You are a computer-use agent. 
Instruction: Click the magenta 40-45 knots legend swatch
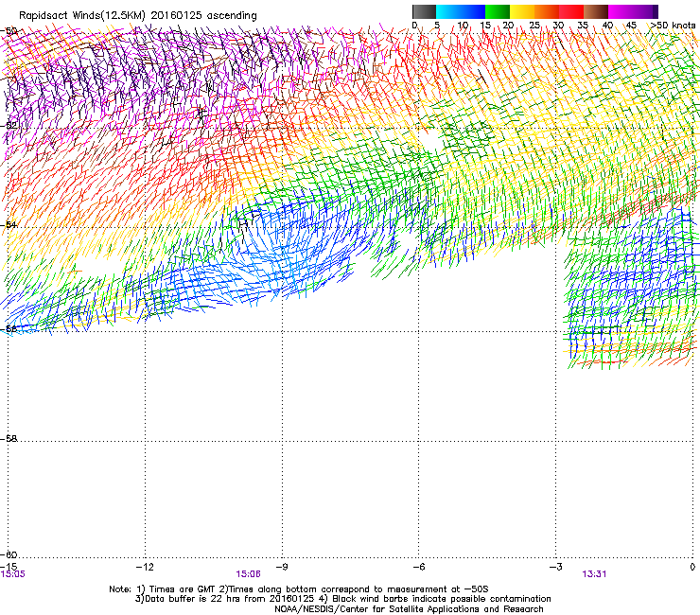pyautogui.click(x=621, y=11)
